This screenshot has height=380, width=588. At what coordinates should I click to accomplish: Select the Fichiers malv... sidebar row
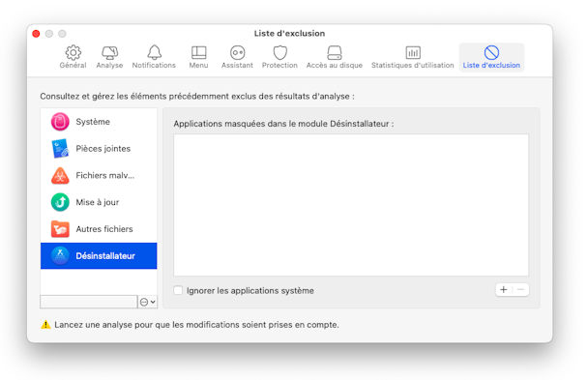99,175
